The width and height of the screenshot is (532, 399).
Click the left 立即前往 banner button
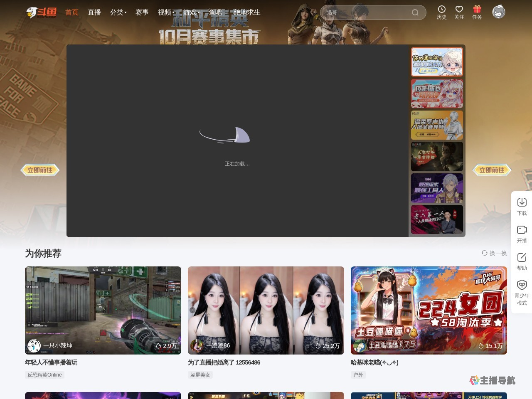click(40, 170)
